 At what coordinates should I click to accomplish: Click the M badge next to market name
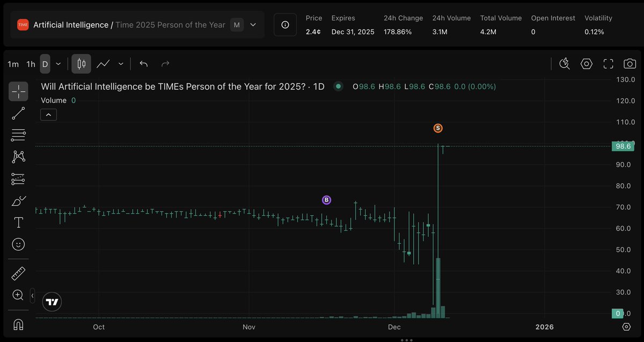pos(237,25)
